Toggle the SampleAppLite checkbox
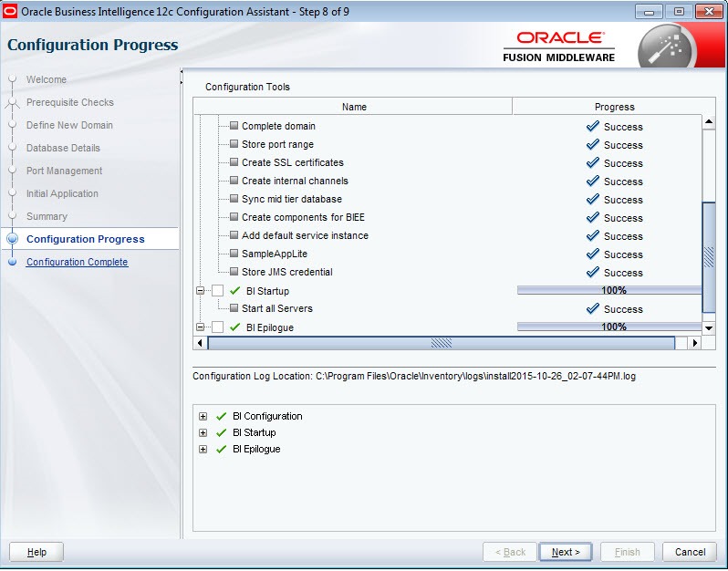728x571 pixels. (x=234, y=254)
